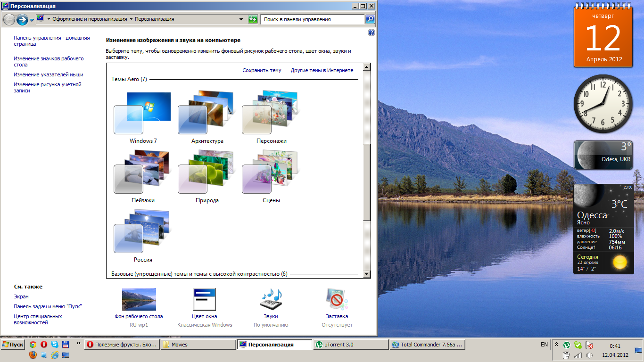The image size is (644, 362).
Task: Open Другие темы в Интернете link
Action: [x=322, y=70]
